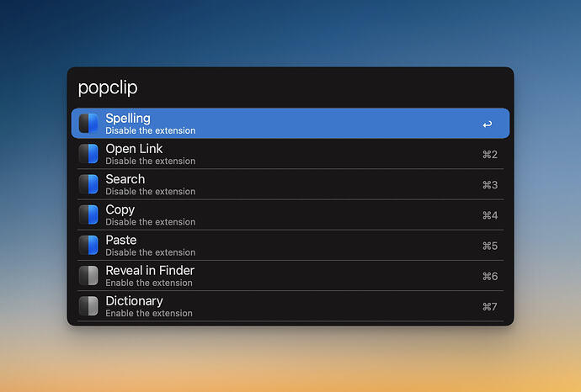This screenshot has width=581, height=392.
Task: Click the Open Link extension icon
Action: [x=88, y=154]
